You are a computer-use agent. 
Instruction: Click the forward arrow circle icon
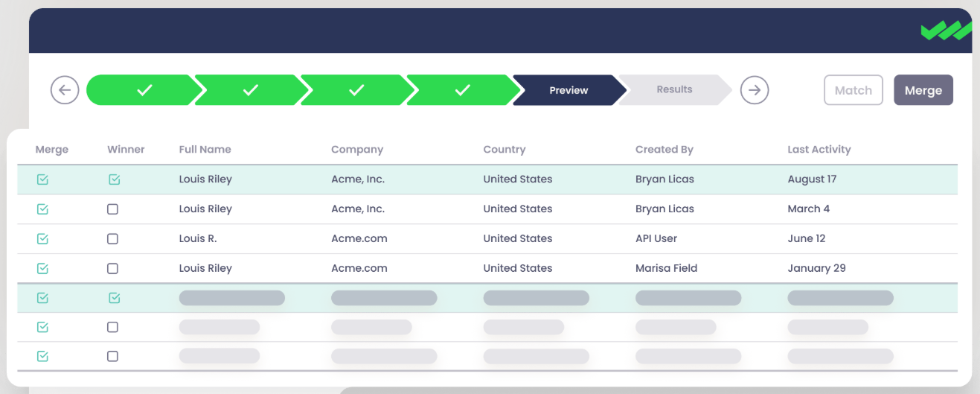755,90
